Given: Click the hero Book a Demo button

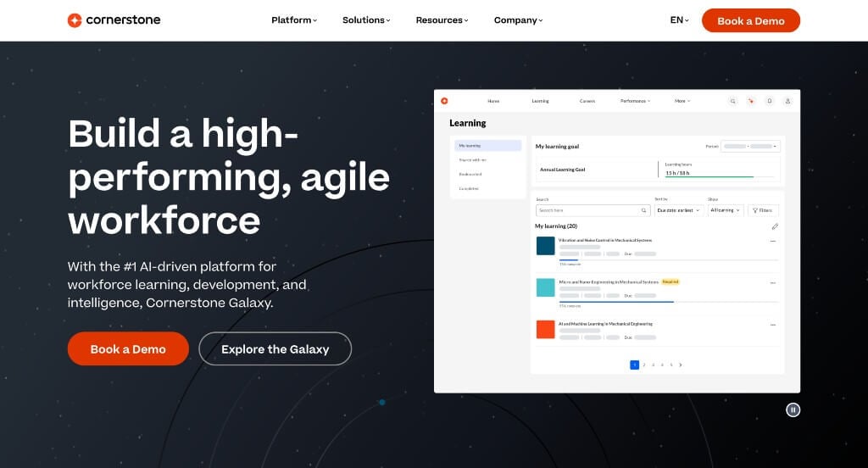Looking at the screenshot, I should pyautogui.click(x=128, y=349).
